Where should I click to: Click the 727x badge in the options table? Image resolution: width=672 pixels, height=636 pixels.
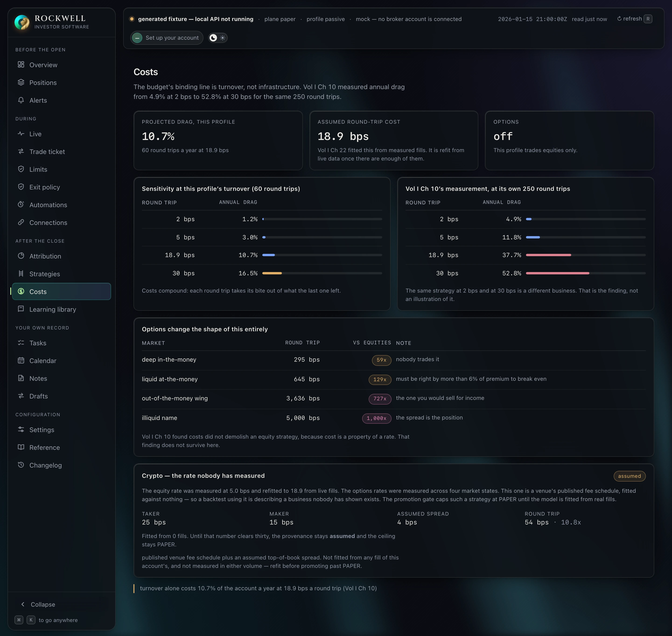(380, 399)
